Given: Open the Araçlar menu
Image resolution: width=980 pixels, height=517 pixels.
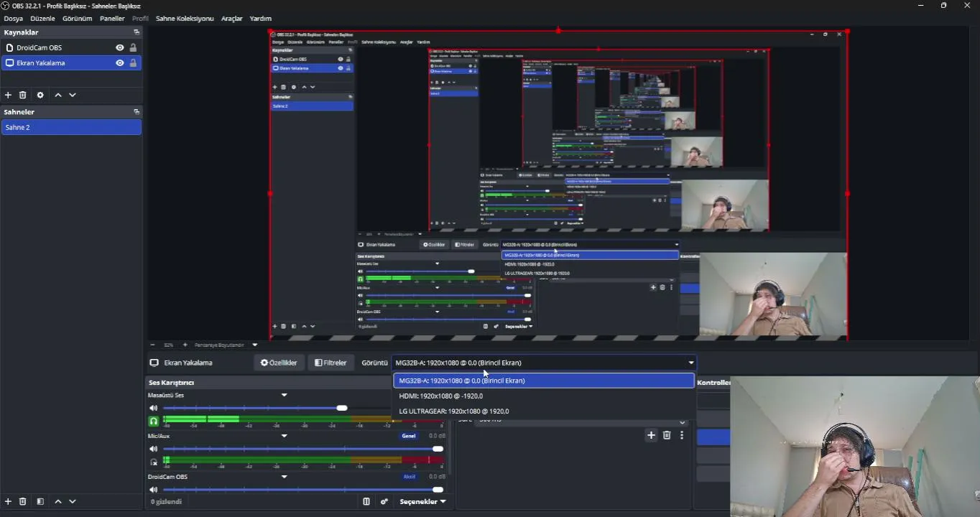Looking at the screenshot, I should (231, 19).
